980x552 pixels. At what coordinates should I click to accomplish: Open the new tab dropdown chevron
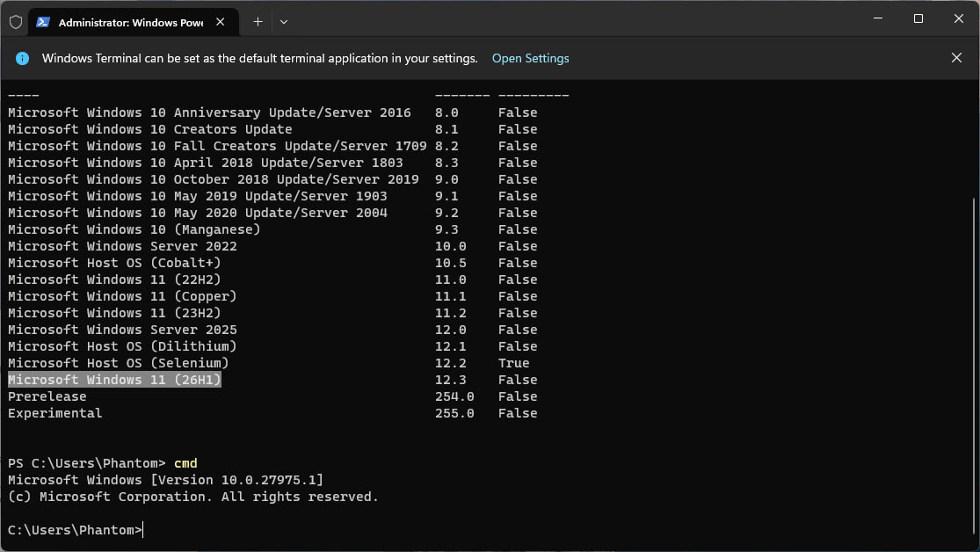click(283, 21)
